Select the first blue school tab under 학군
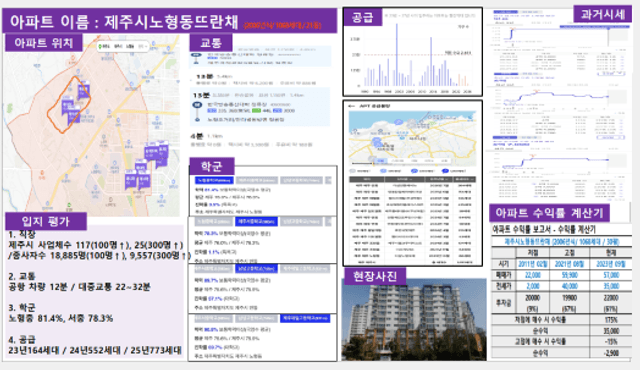The height and width of the screenshot is (370, 640). tap(214, 180)
